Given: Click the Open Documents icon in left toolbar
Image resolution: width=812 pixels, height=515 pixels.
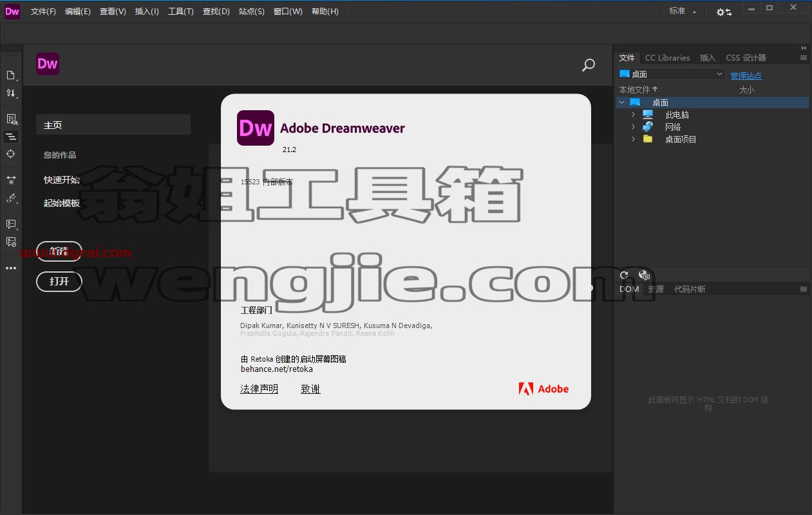Looking at the screenshot, I should click(11, 75).
